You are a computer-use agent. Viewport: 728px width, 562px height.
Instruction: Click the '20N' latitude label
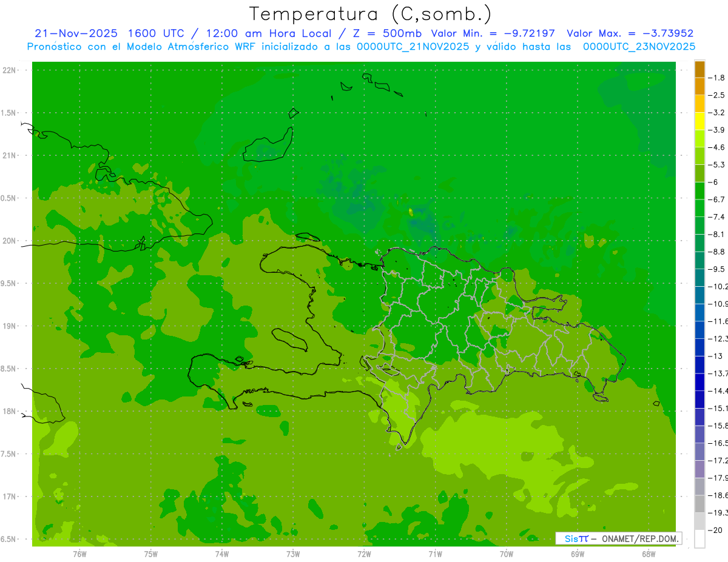[10, 241]
